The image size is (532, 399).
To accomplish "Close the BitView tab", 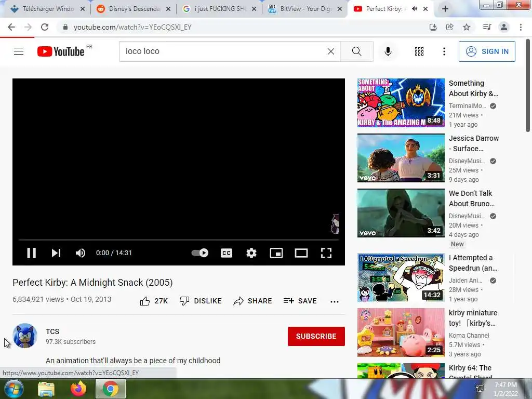I will click(x=340, y=9).
